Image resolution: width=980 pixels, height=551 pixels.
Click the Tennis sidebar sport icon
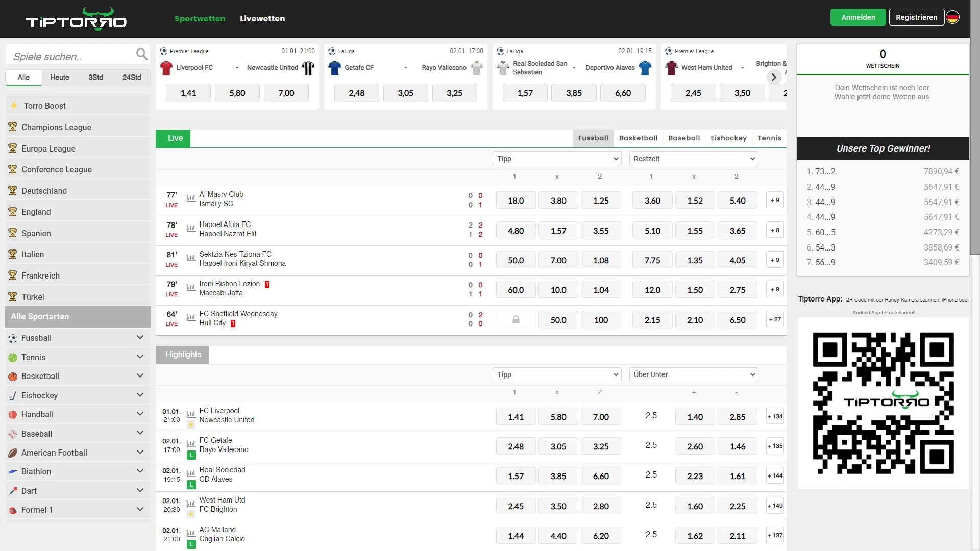coord(13,357)
